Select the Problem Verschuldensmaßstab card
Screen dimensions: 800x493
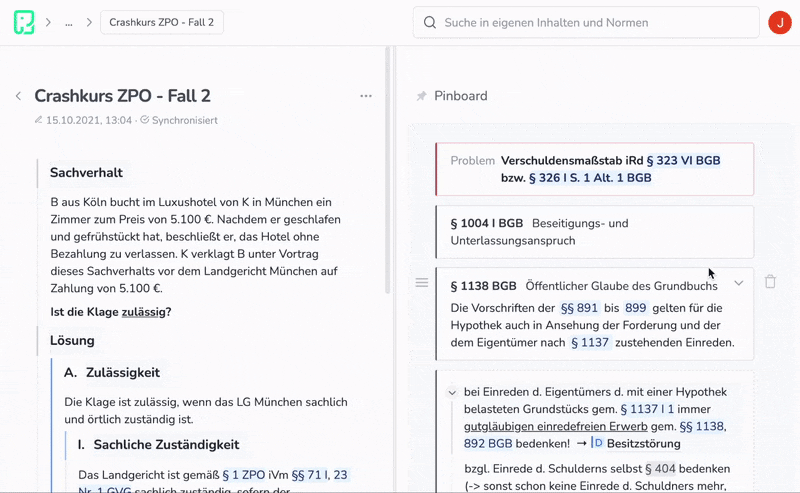coord(594,169)
